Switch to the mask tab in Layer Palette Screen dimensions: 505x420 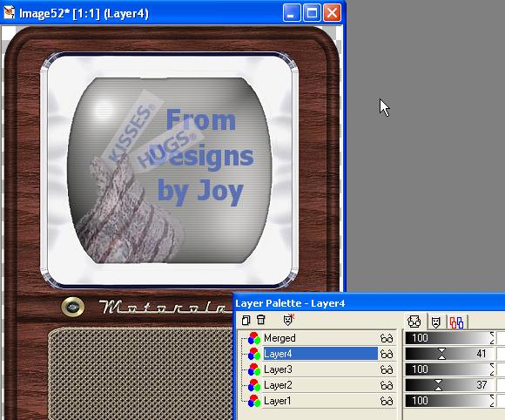pos(435,322)
